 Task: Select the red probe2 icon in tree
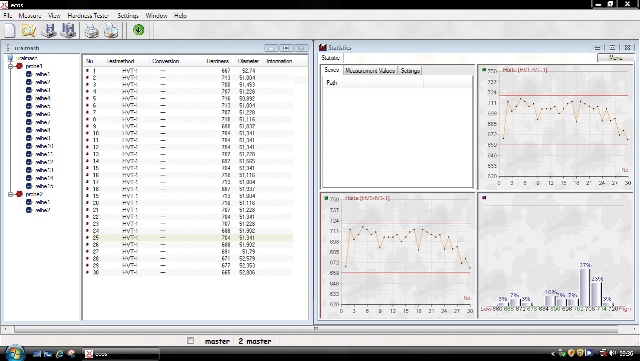19,194
